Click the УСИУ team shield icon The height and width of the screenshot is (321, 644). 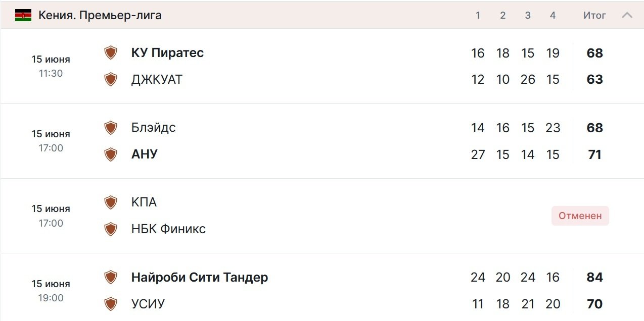pos(111,304)
